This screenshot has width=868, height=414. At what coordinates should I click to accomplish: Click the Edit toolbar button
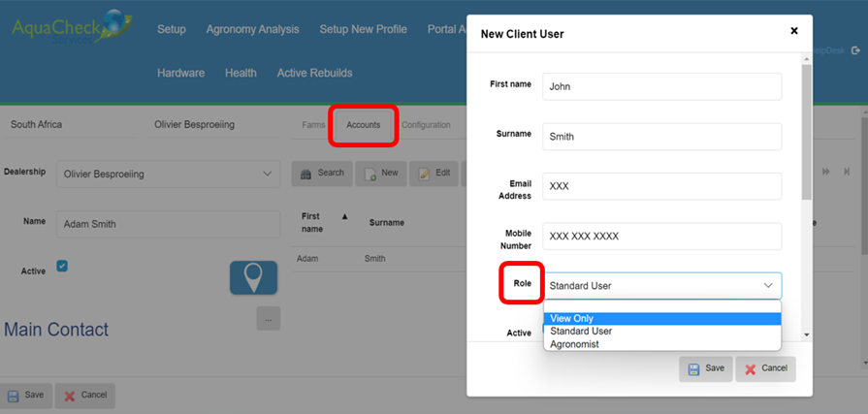click(434, 174)
